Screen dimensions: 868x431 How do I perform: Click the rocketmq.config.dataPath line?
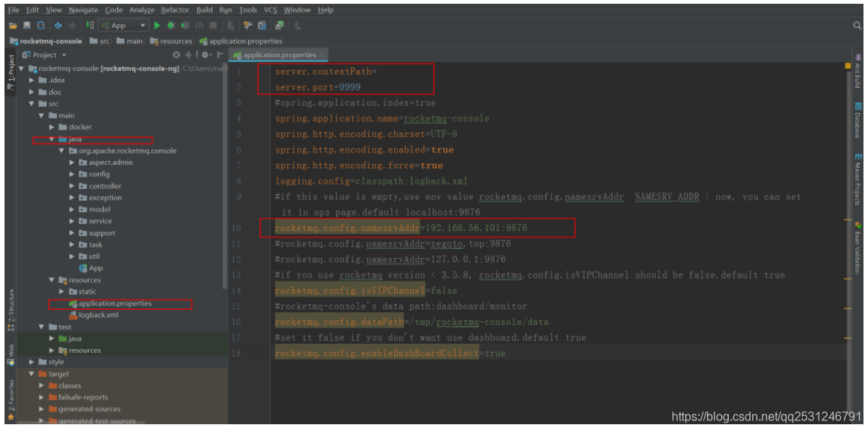click(412, 322)
